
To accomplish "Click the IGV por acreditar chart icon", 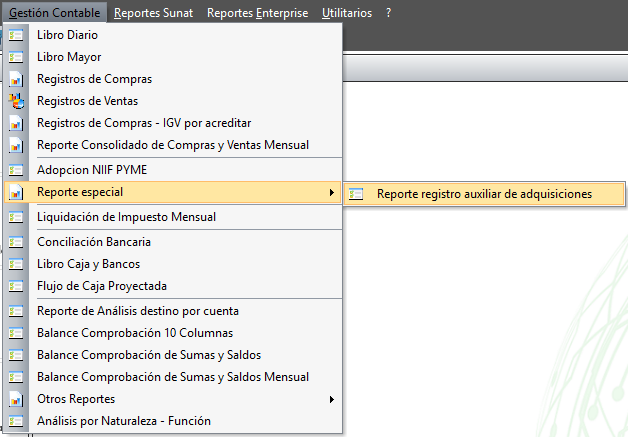I will tap(16, 123).
